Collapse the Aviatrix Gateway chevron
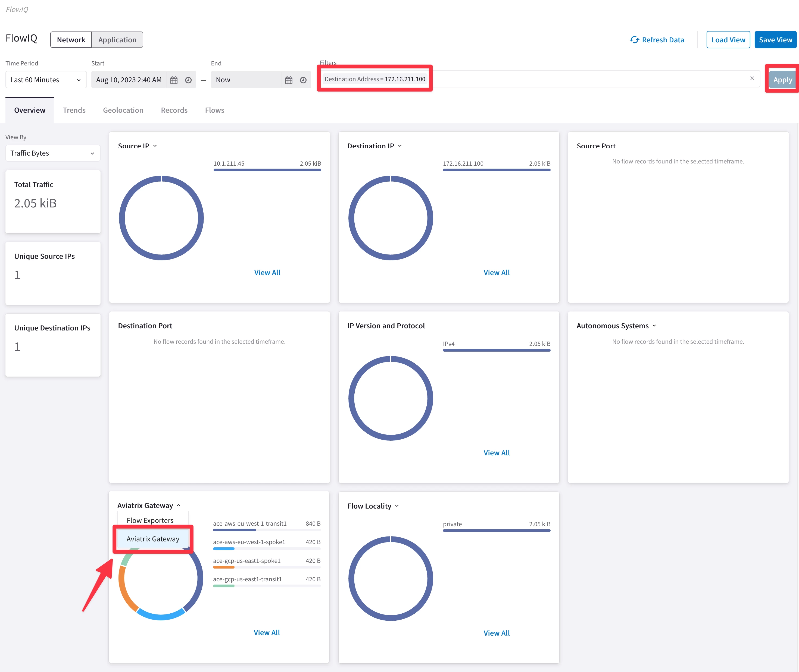 178,506
